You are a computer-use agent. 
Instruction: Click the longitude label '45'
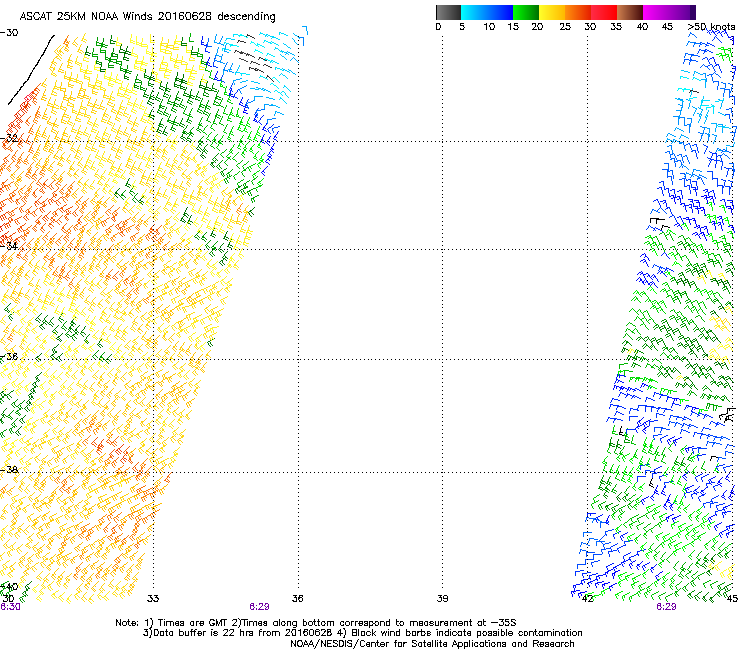732,599
